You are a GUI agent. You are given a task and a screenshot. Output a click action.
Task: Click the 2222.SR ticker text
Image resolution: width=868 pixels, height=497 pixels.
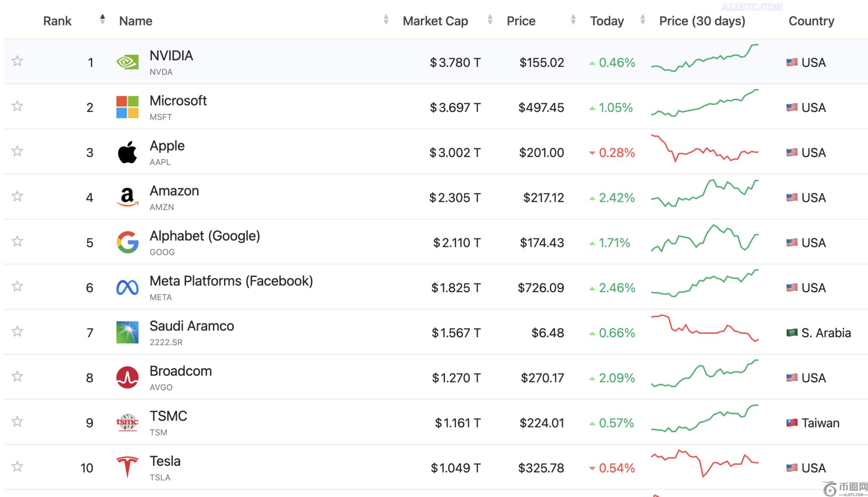click(166, 342)
